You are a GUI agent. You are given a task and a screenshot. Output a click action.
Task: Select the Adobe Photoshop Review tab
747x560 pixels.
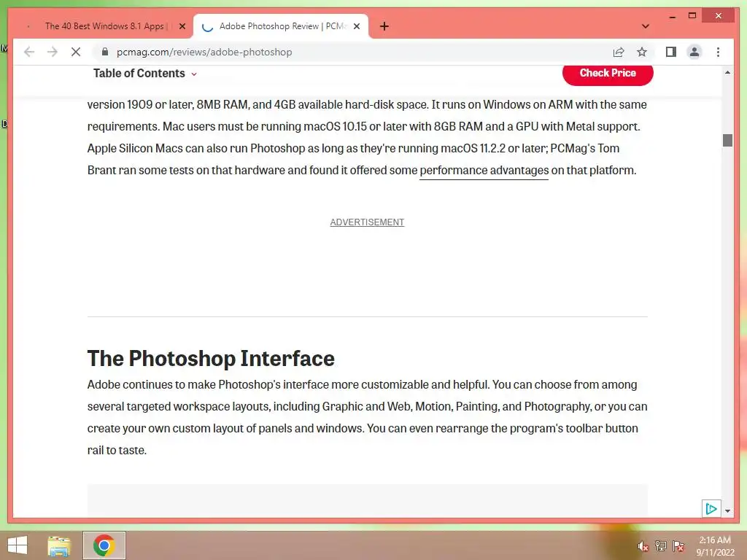point(281,26)
